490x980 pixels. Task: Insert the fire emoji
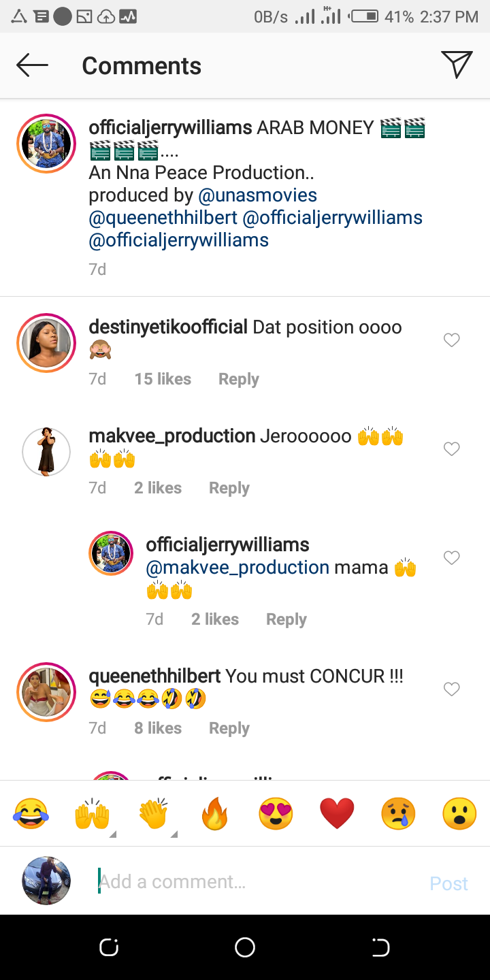tap(214, 813)
